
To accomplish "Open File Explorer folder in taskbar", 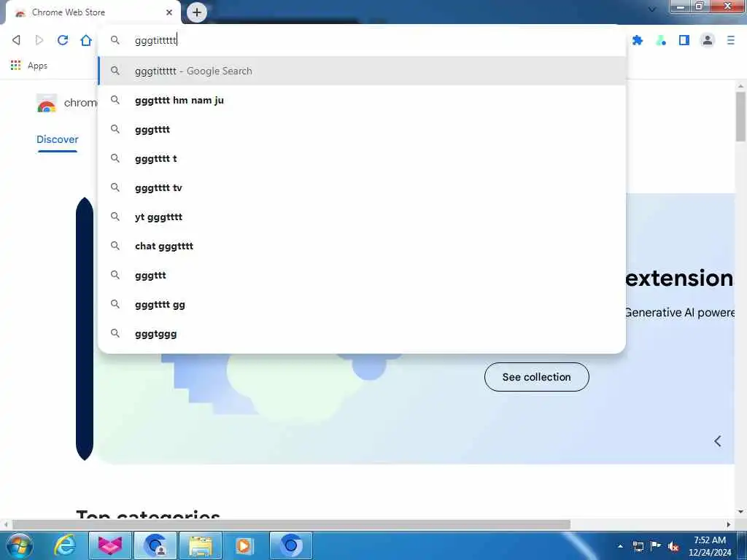I will 201,545.
